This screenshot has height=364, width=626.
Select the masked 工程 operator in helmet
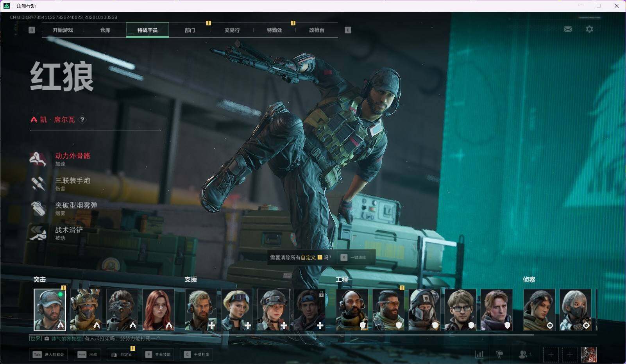click(x=424, y=310)
